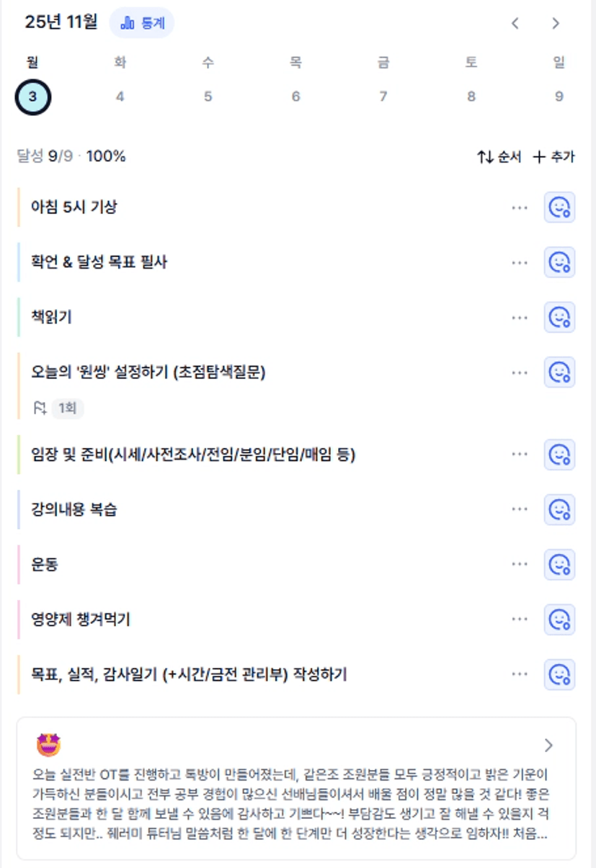This screenshot has height=868, width=596.
Task: Toggle completion emoji for 책읽기
Action: pyautogui.click(x=559, y=317)
